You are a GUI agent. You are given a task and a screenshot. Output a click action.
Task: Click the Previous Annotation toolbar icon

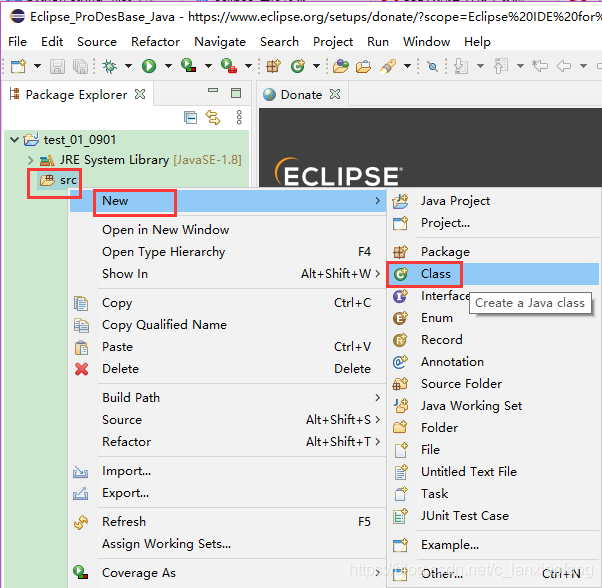(x=501, y=66)
